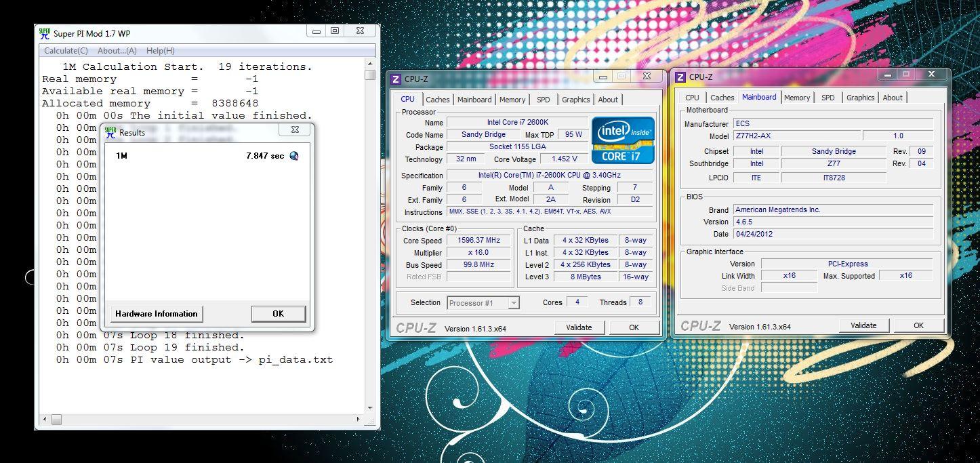Click the CPU-Z icon in Mainboard window title
The image size is (980, 463).
pyautogui.click(x=680, y=77)
